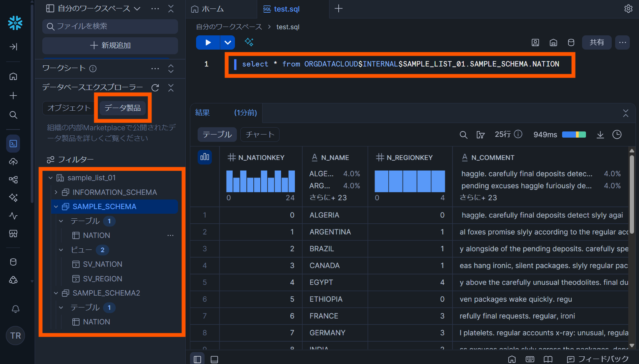This screenshot has width=639, height=364.
Task: Click the query execution time color bar
Action: click(574, 135)
